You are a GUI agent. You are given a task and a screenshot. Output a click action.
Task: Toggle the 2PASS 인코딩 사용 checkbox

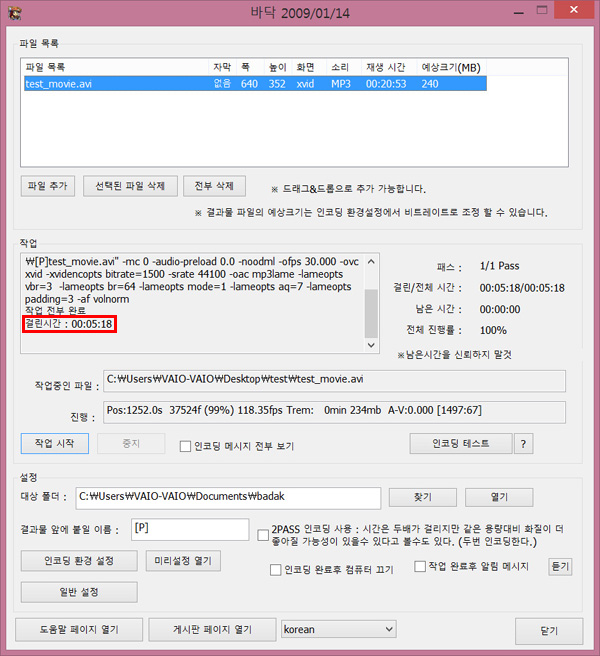[263, 535]
